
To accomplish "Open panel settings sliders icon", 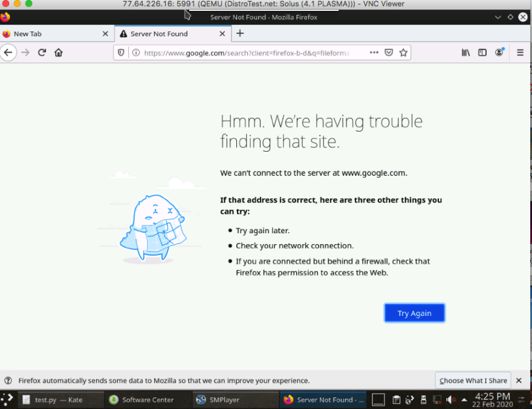I will [x=522, y=400].
